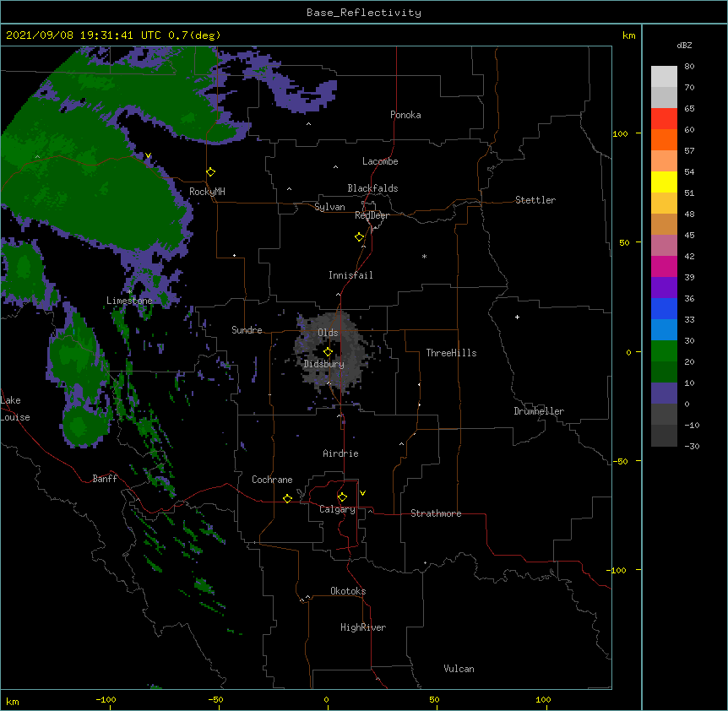
Task: Click the yellow diamond marker south of RedDeer
Action: (360, 237)
